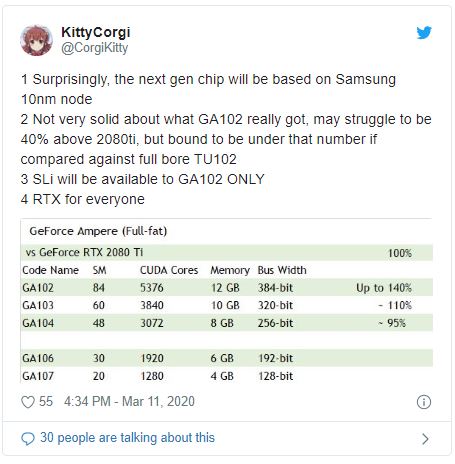Image resolution: width=455 pixels, height=464 pixels.
Task: Click the 'GeForce Ampere (Full-fat)' table title
Action: pos(98,231)
